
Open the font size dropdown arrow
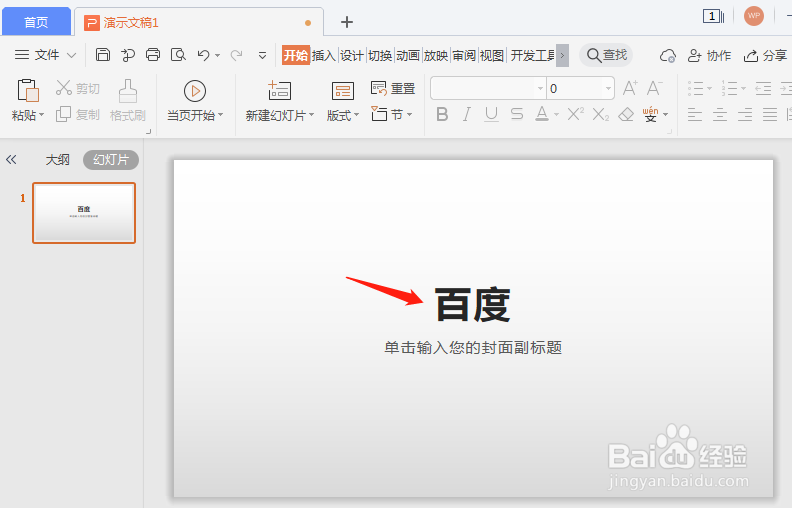(x=608, y=89)
